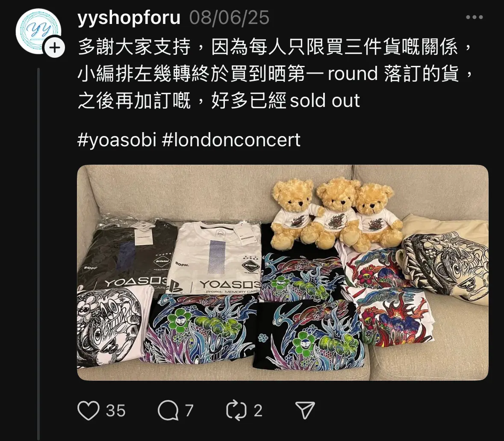Viewport: 504px width, 441px height.
Task: Open the #yoasobi hashtag
Action: pos(117,140)
